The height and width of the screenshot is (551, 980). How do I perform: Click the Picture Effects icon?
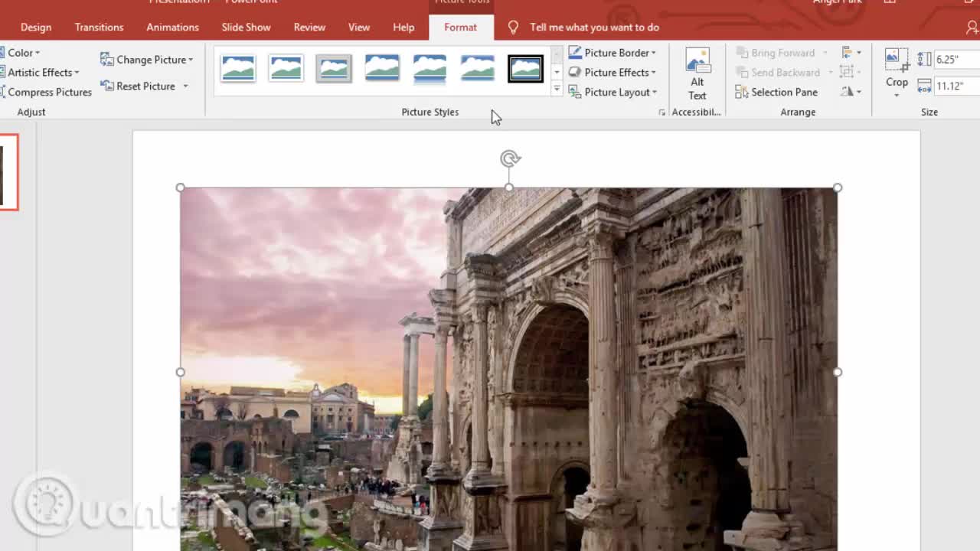(575, 73)
